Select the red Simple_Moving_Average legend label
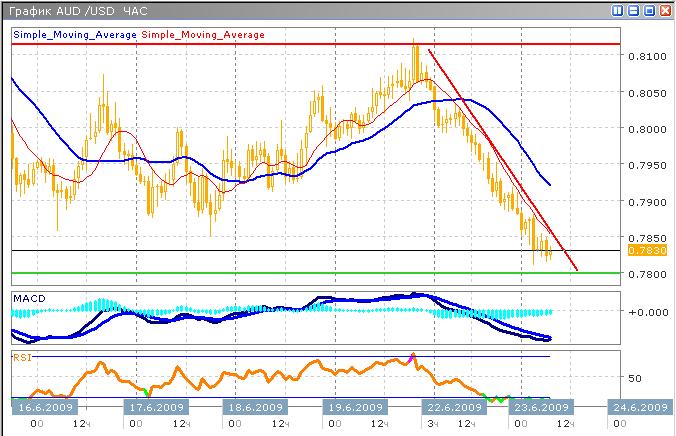Viewport: 676px width, 436px height. (x=203, y=35)
